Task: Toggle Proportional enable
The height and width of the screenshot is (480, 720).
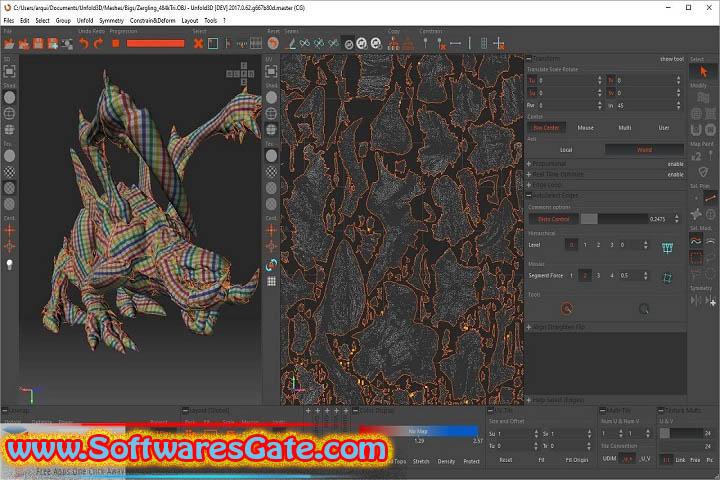Action: click(675, 164)
